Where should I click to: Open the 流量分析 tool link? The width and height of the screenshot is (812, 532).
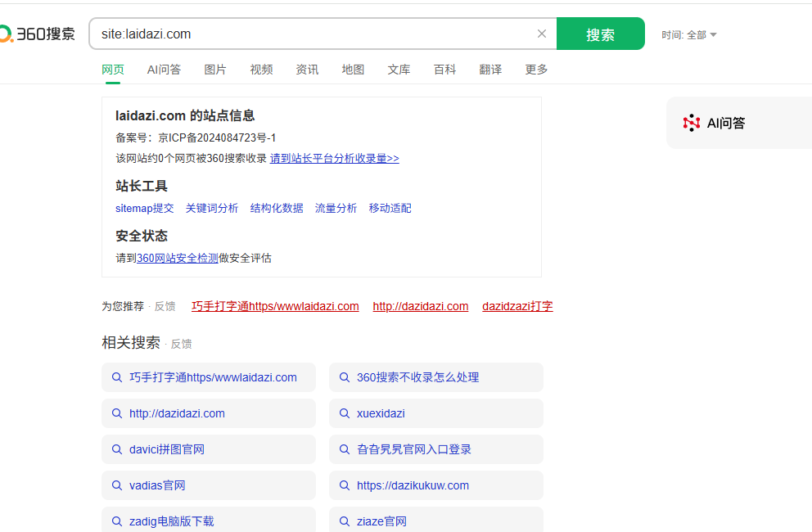pyautogui.click(x=336, y=208)
